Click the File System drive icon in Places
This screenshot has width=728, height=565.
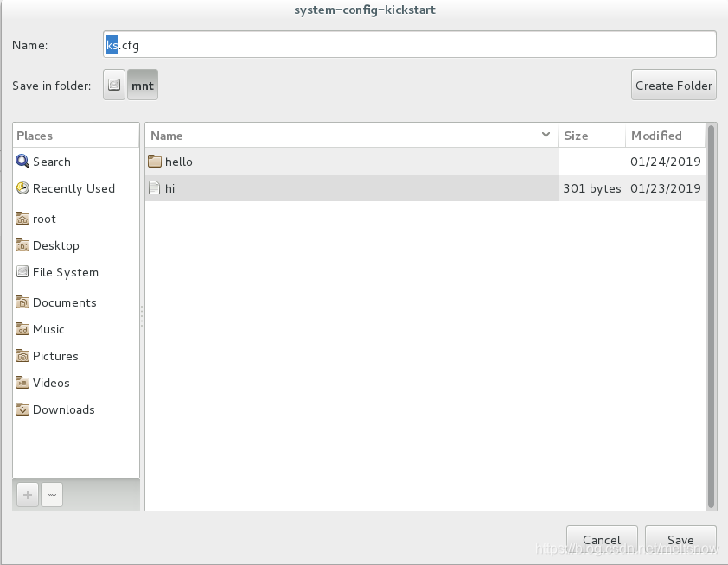(x=22, y=271)
